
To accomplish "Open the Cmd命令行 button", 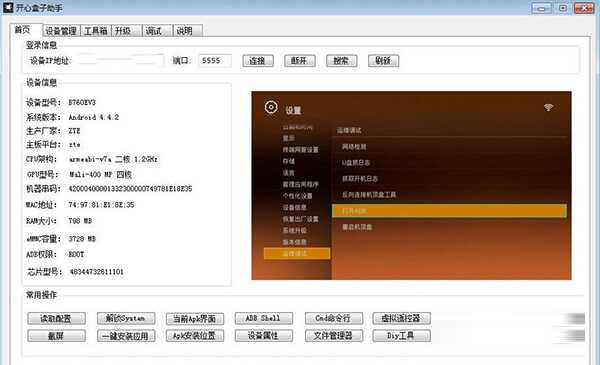I will [x=334, y=318].
